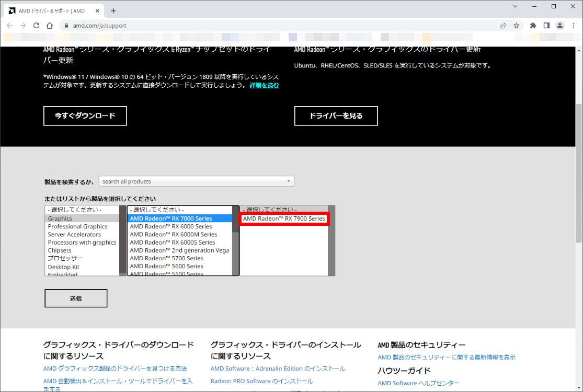
Task: Open the 詳細を読む link
Action: 265,86
